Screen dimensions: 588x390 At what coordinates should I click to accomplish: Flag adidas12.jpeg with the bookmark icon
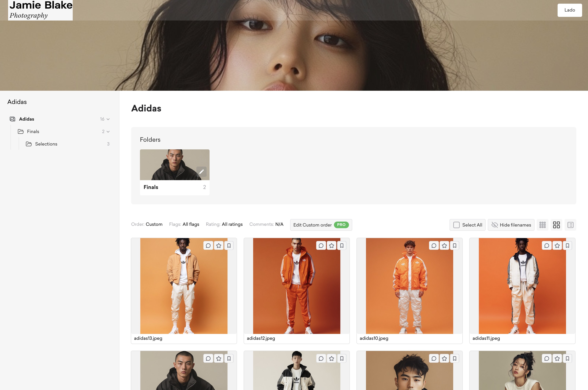pyautogui.click(x=342, y=246)
